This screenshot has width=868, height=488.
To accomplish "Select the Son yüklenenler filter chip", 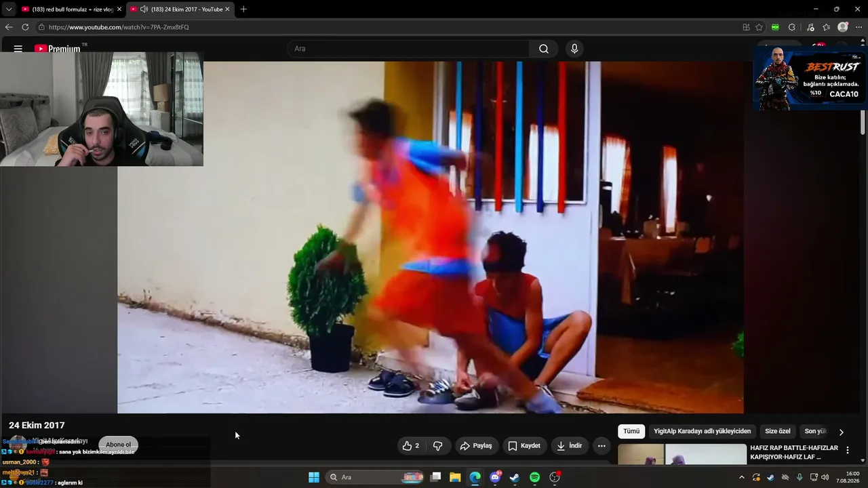I will pos(815,431).
